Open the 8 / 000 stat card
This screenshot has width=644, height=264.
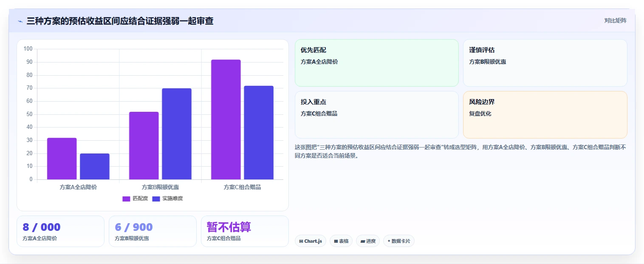tap(60, 231)
